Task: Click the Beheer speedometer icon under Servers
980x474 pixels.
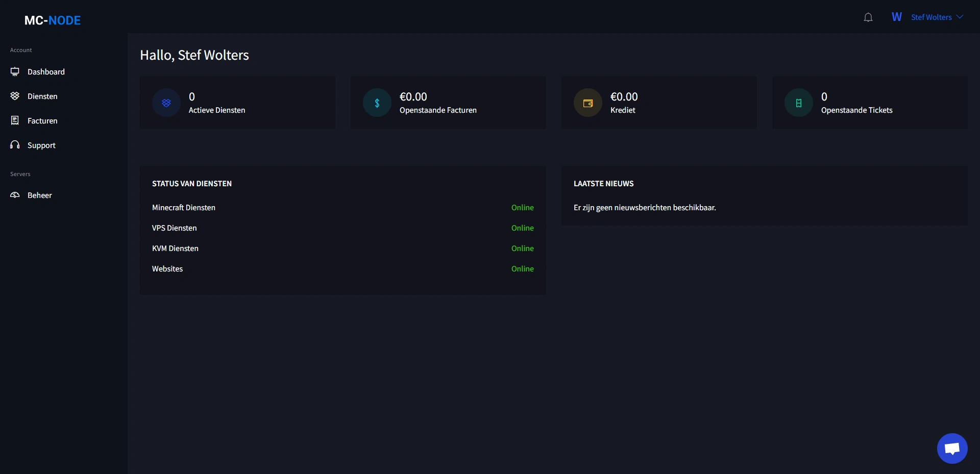Action: coord(15,195)
